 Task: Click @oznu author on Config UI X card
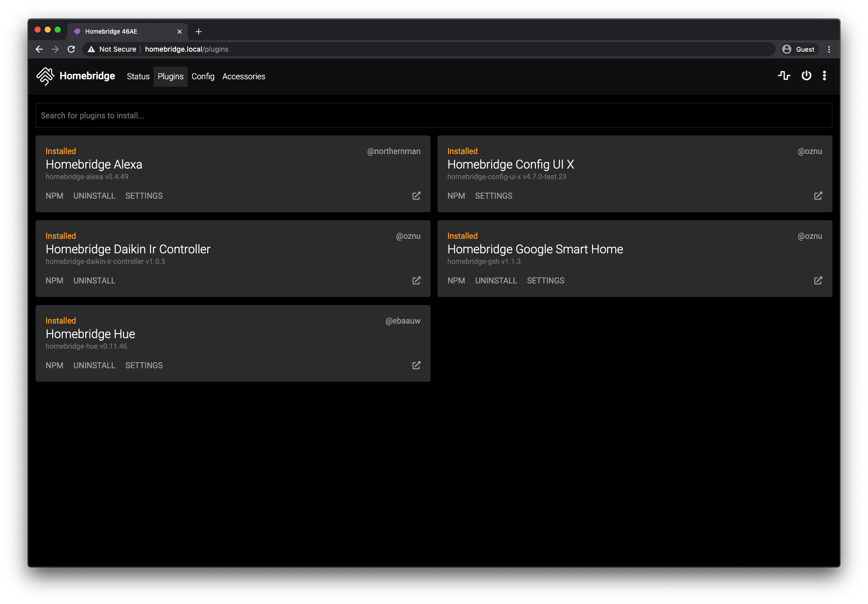(810, 151)
